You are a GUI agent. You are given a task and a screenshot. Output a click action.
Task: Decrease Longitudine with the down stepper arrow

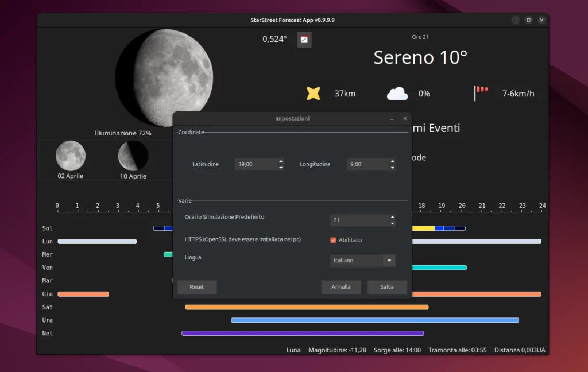[x=392, y=167]
